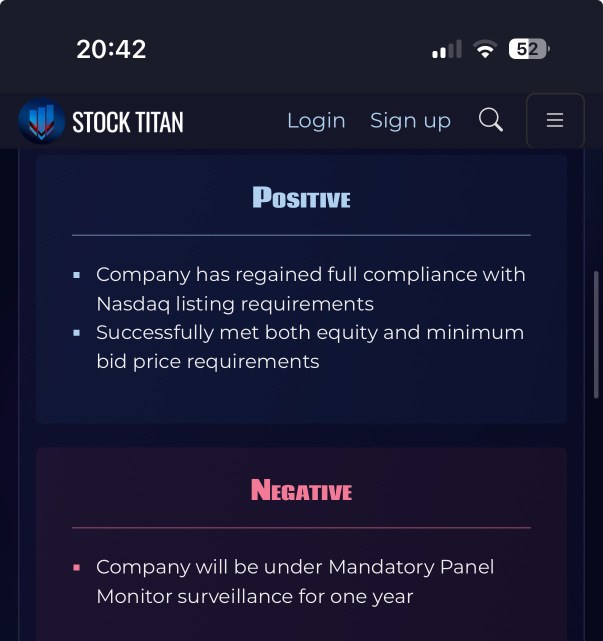Click the blue bullet before 'Successfully met'
The width and height of the screenshot is (603, 641).
tap(76, 333)
